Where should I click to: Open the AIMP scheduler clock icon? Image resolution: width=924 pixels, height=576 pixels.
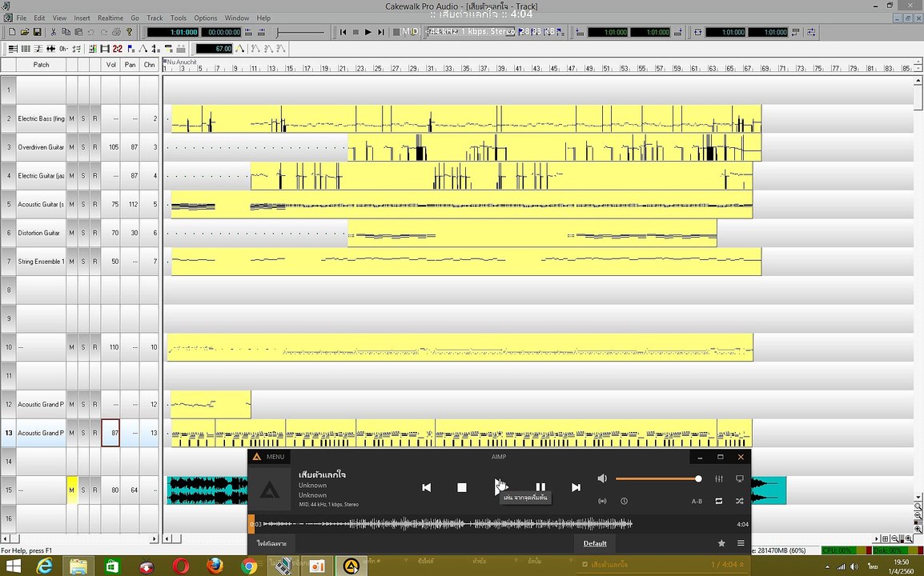[624, 502]
